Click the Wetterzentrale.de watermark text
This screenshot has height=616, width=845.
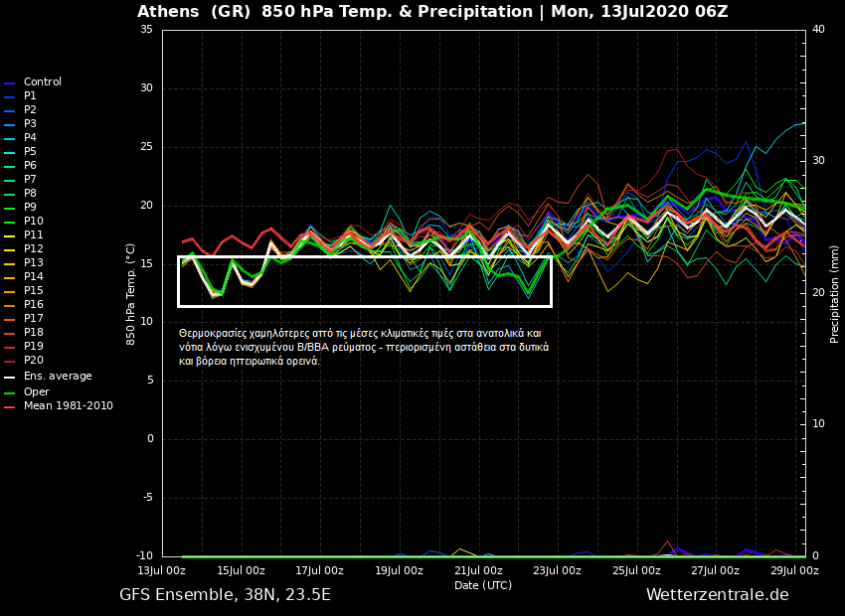717,595
